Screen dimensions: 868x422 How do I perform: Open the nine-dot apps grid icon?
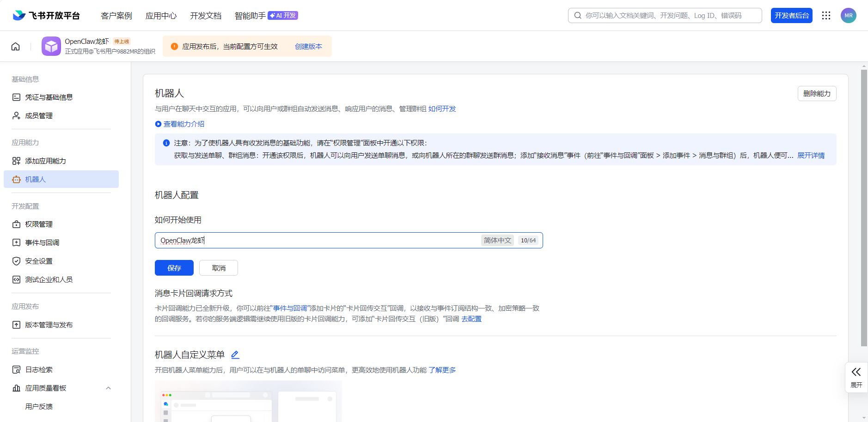point(826,15)
